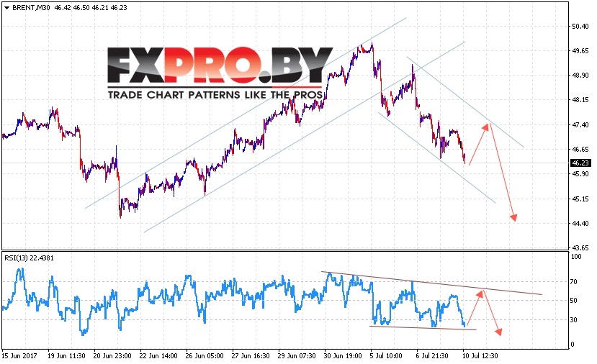
Task: Select the 48.90 price axis label
Action: coord(580,76)
